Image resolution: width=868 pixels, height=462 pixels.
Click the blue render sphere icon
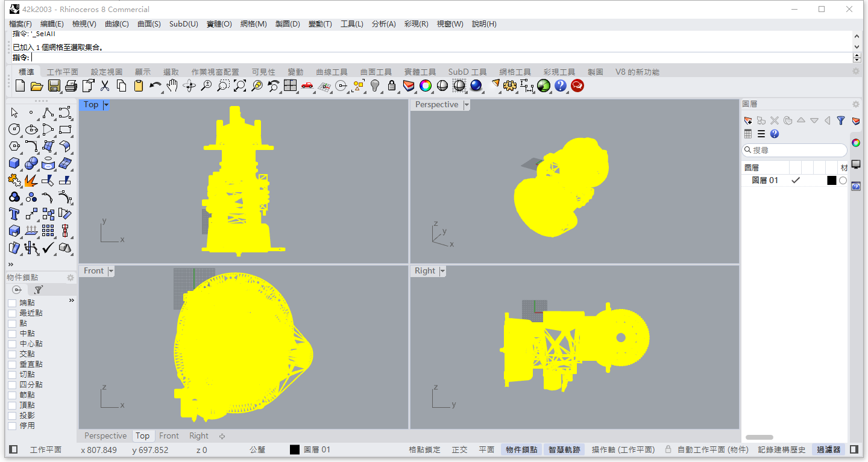(476, 86)
